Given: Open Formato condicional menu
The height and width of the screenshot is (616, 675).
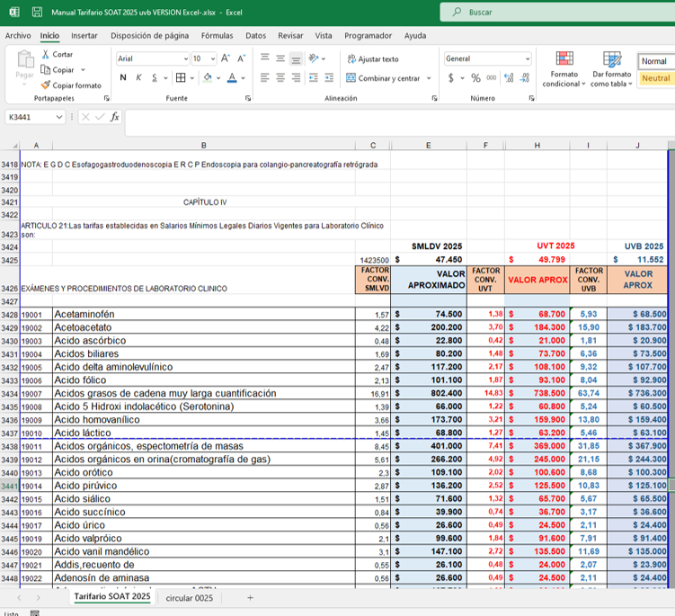Looking at the screenshot, I should pyautogui.click(x=564, y=67).
